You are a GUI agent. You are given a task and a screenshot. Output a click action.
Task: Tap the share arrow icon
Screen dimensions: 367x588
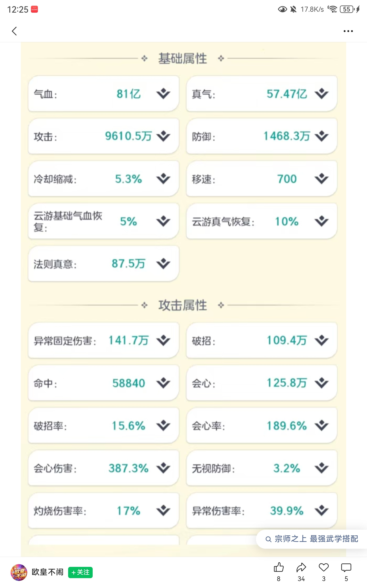pyautogui.click(x=301, y=567)
